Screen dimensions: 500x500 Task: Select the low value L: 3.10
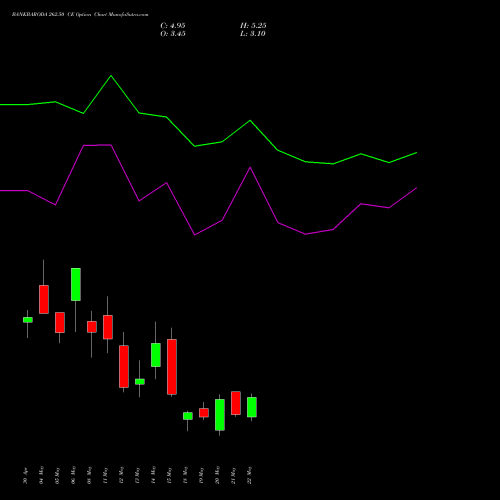[253, 34]
